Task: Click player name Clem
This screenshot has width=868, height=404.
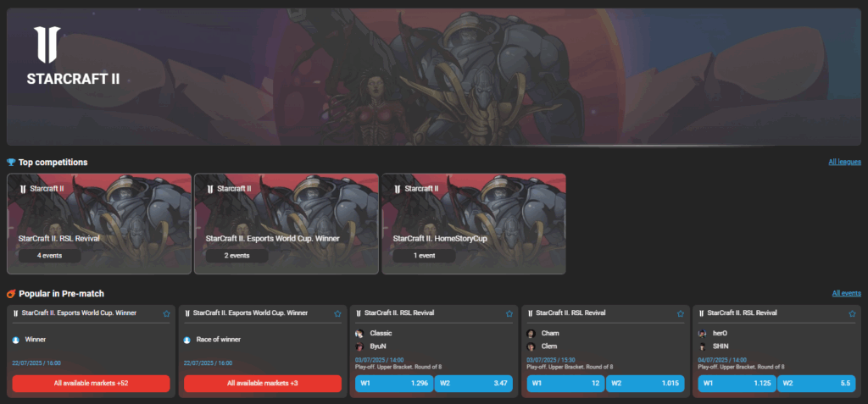Action: click(x=549, y=346)
